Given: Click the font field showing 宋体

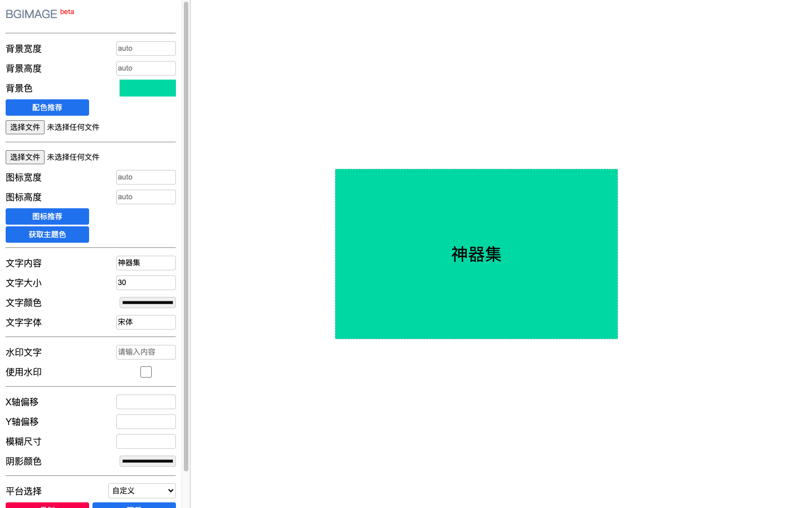Looking at the screenshot, I should (145, 322).
